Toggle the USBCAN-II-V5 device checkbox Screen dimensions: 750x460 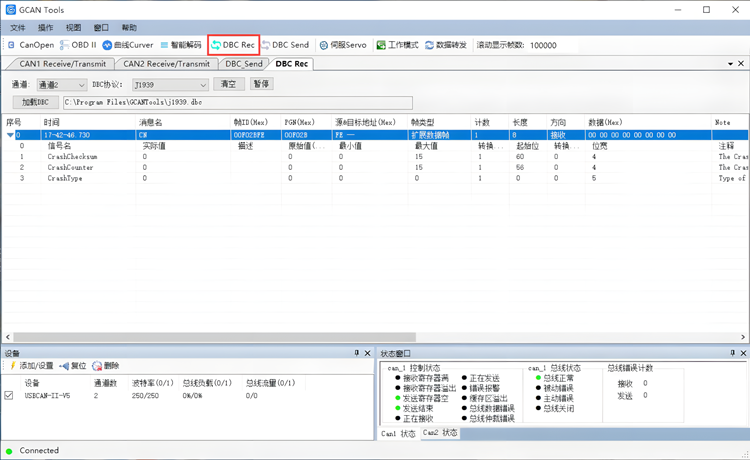point(9,395)
